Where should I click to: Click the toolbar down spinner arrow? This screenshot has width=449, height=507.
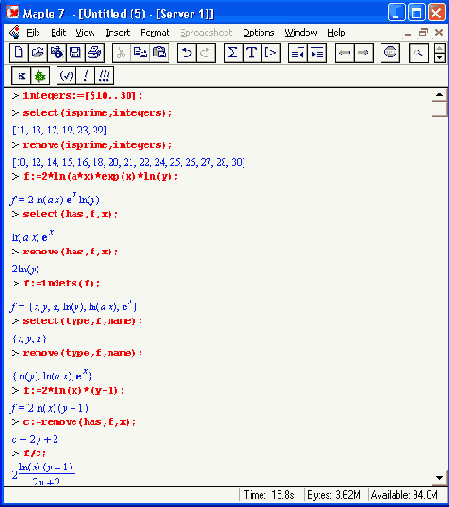click(440, 58)
